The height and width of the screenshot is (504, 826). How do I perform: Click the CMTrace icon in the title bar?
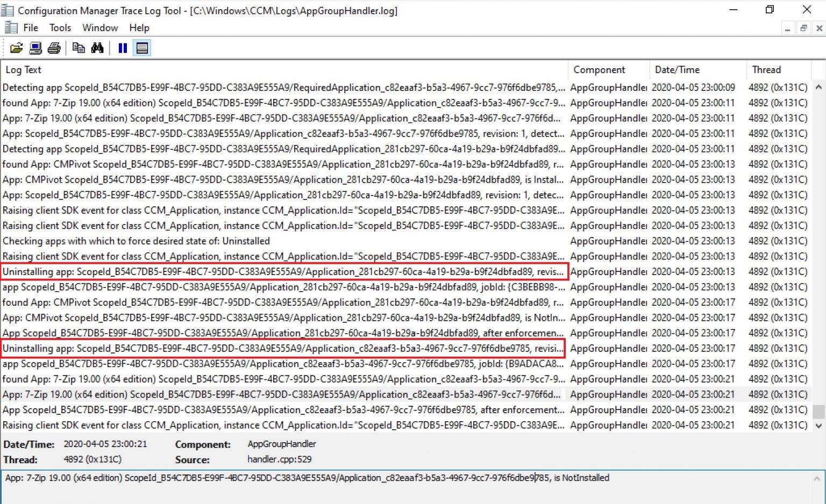click(8, 10)
